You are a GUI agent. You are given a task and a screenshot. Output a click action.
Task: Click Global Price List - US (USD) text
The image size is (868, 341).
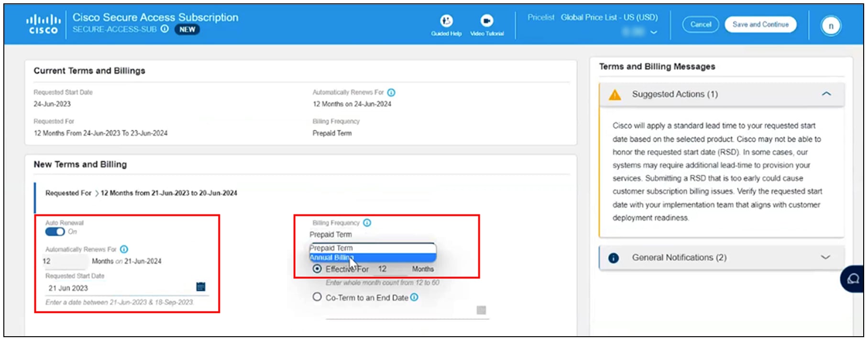click(x=609, y=18)
